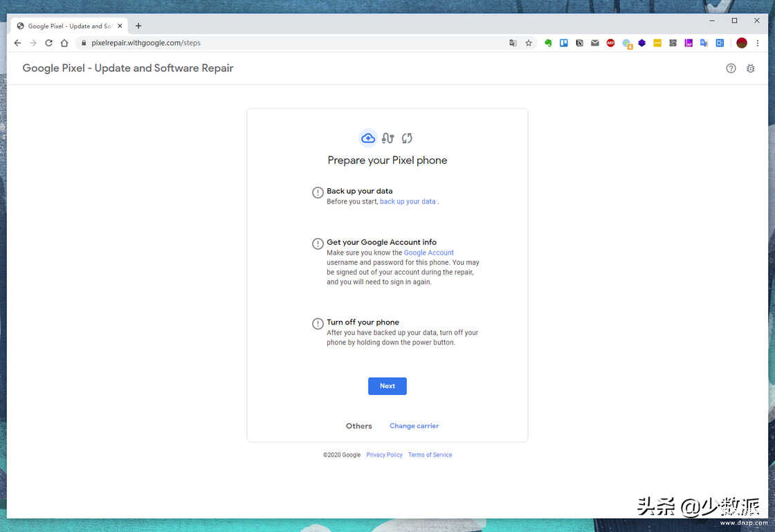
Task: Open the mail envelope extension
Action: click(x=595, y=43)
